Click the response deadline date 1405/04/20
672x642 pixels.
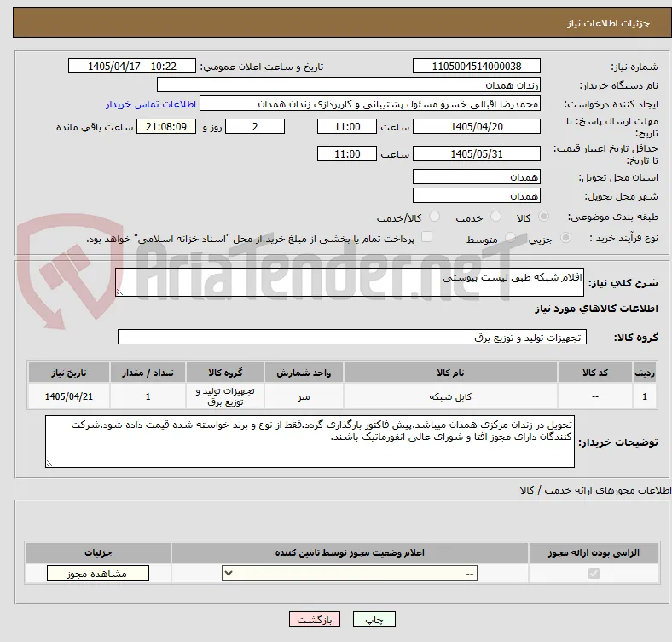click(x=477, y=126)
